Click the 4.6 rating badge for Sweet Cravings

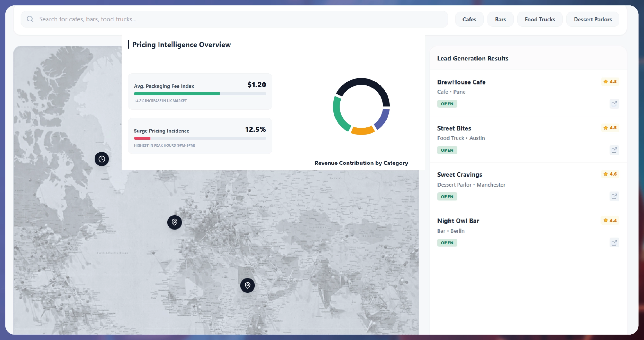pyautogui.click(x=610, y=174)
